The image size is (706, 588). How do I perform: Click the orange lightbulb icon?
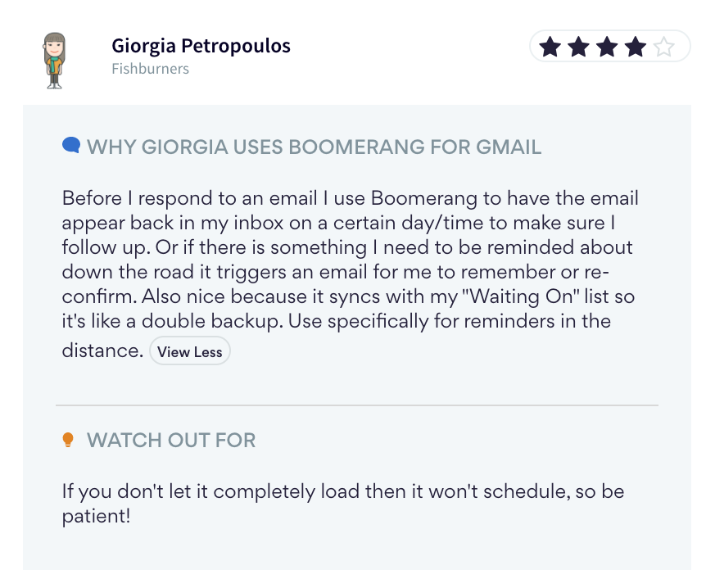coord(68,440)
